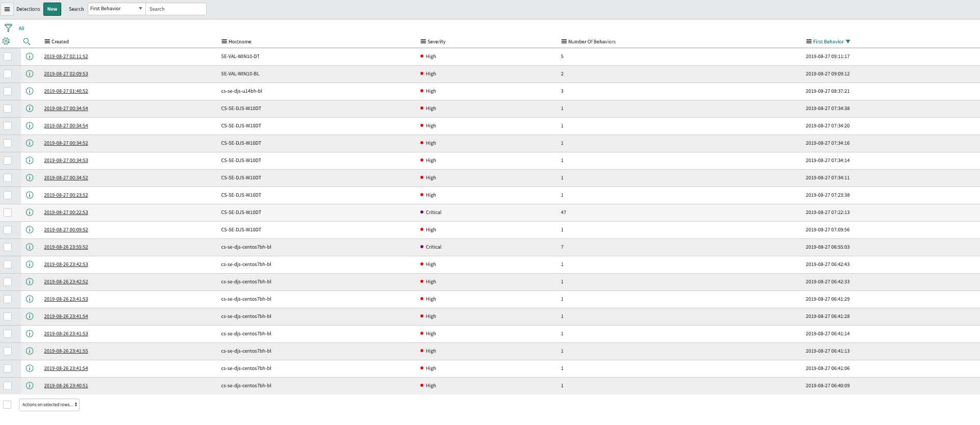Open Actions on selected rows dropdown
This screenshot has width=980, height=425.
coord(49,405)
